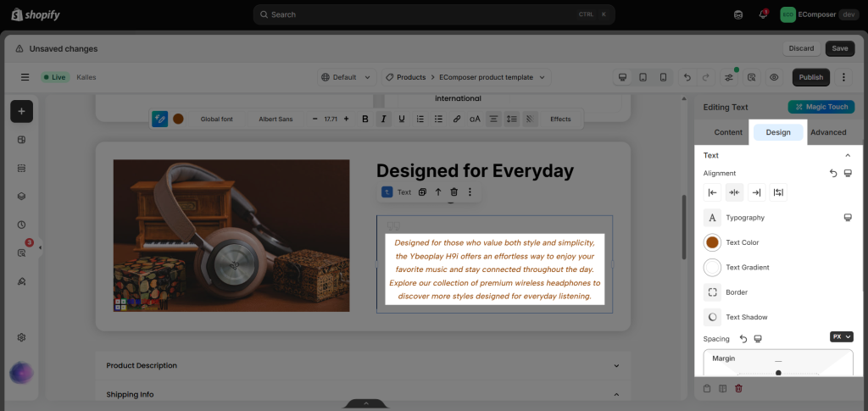Image resolution: width=868 pixels, height=411 pixels.
Task: Switch to desktop device view
Action: pos(623,77)
